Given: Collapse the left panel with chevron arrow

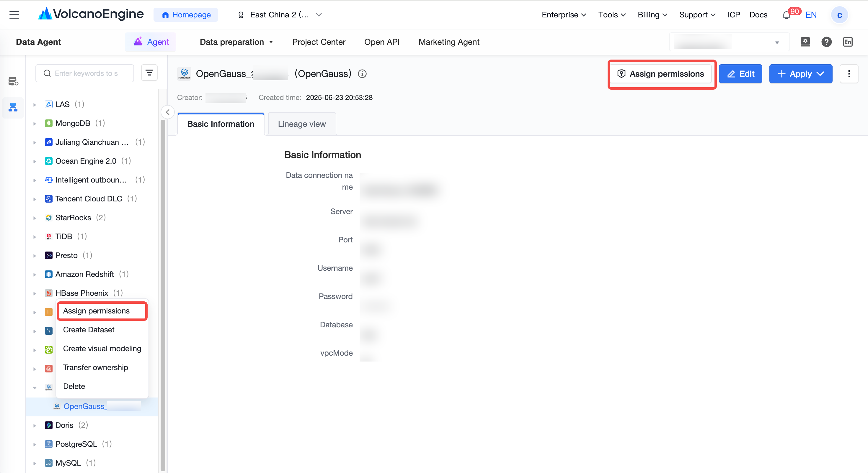Looking at the screenshot, I should 168,112.
